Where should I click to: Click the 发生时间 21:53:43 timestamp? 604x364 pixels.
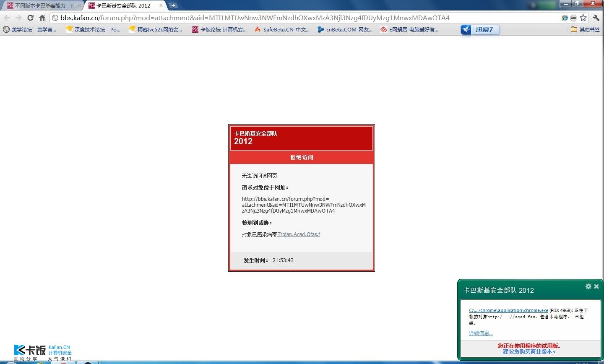268,260
